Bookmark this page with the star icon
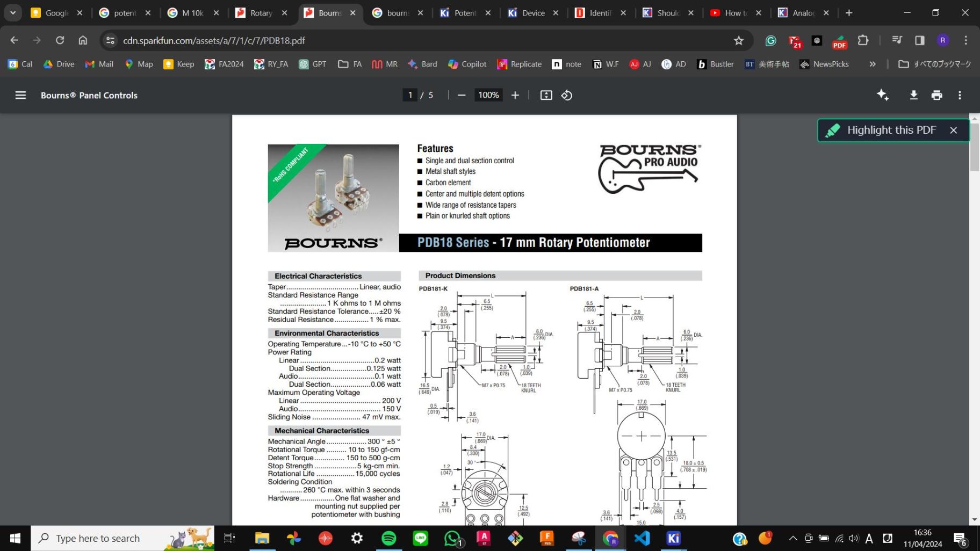Viewport: 980px width, 551px height. click(x=739, y=40)
